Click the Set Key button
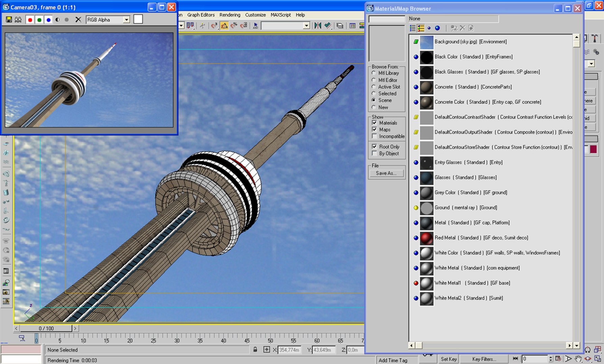604x364 pixels. point(449,359)
